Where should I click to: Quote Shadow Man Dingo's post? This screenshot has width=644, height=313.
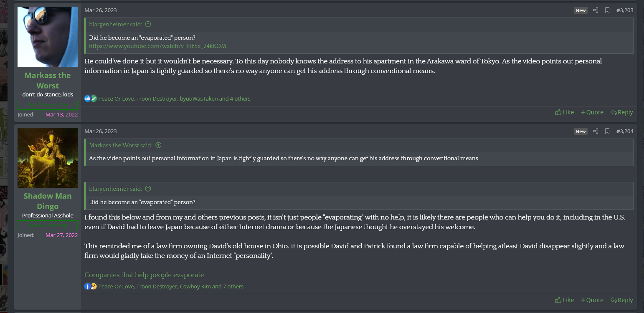coord(592,300)
